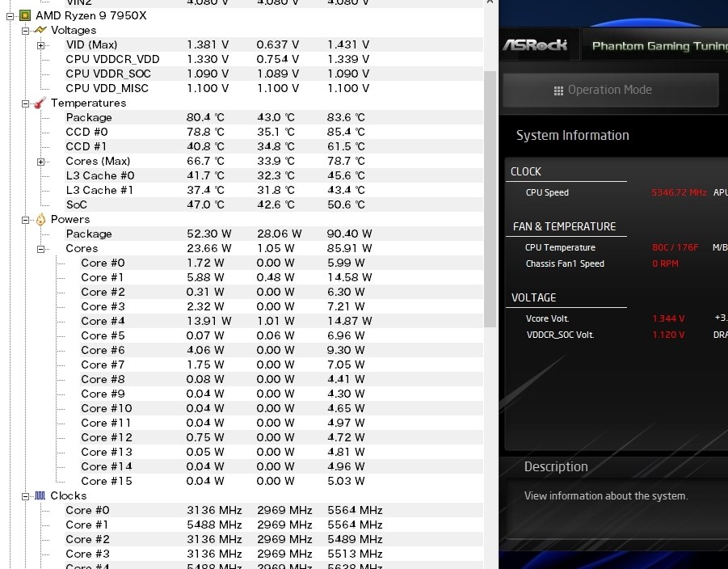728x569 pixels.
Task: Click the Temperatures thermometer icon
Action: tap(40, 103)
